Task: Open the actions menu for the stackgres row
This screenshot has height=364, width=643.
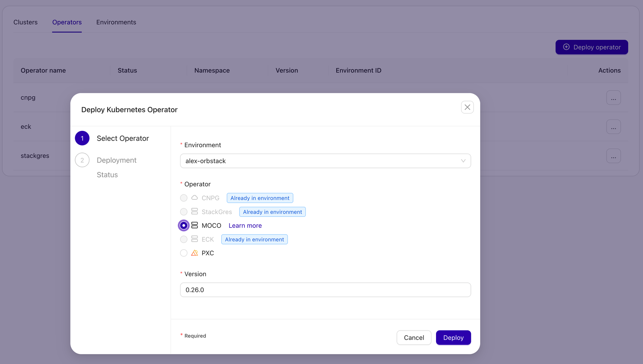Action: coord(614,156)
